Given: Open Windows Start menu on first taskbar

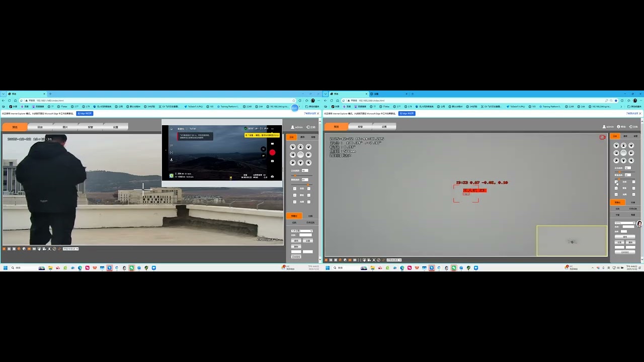Looking at the screenshot, I should pyautogui.click(x=6, y=268).
